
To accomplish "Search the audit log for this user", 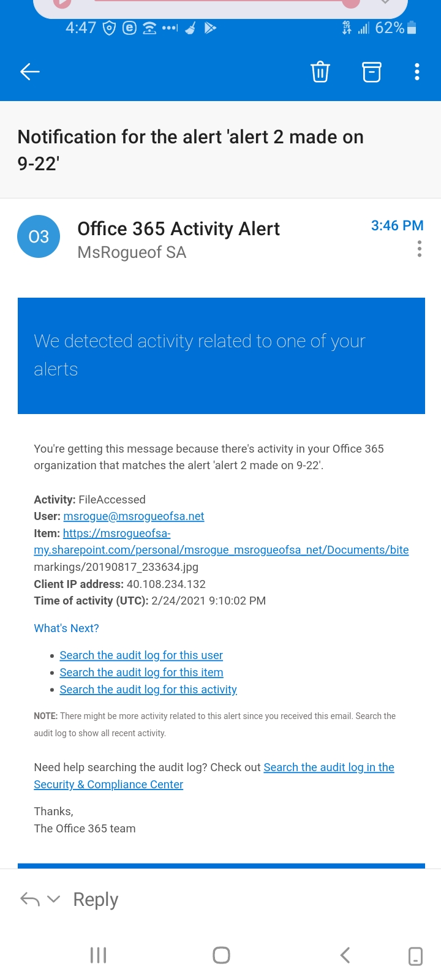I will [141, 655].
